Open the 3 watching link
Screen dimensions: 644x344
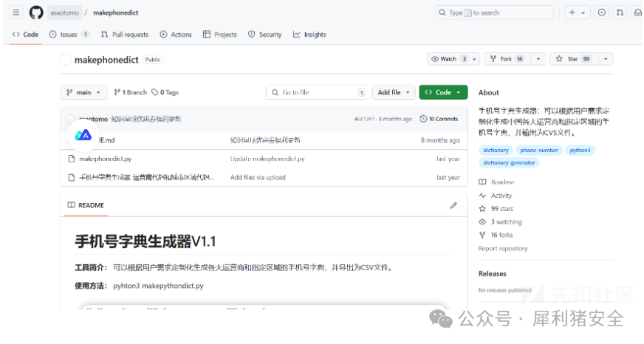click(500, 221)
